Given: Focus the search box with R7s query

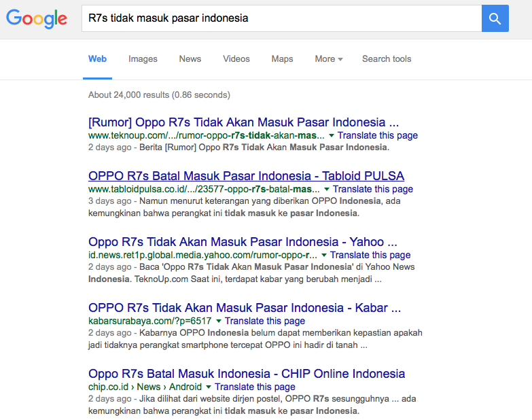Looking at the screenshot, I should [x=281, y=18].
